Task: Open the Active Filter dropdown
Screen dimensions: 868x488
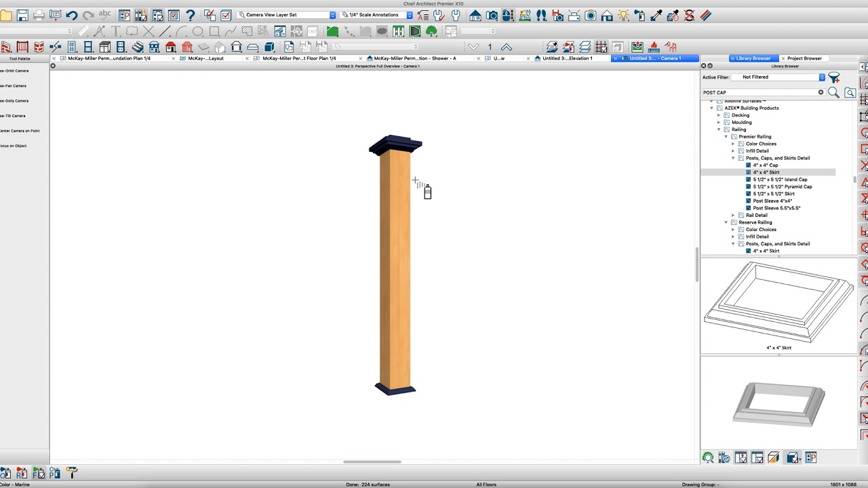Action: tap(778, 77)
